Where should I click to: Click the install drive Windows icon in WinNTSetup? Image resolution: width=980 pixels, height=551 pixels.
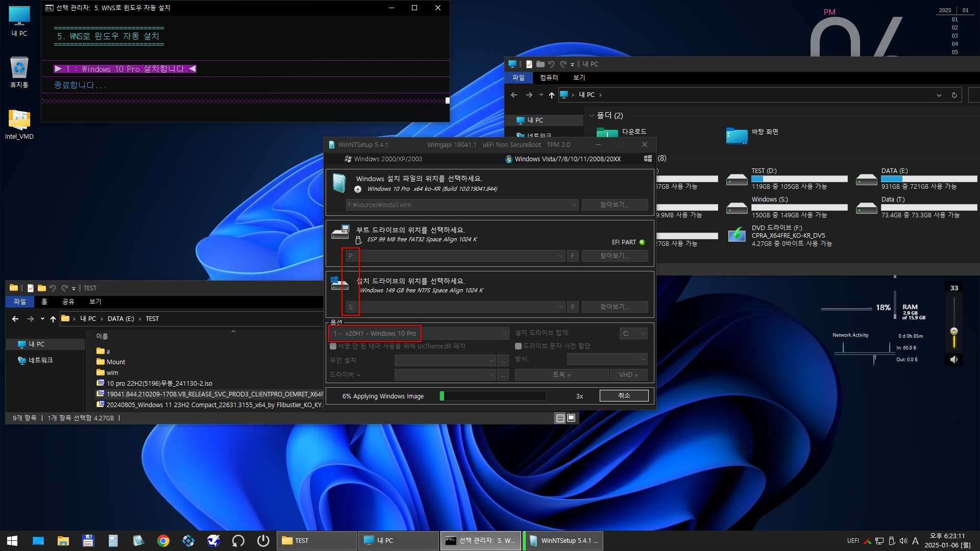click(x=339, y=283)
